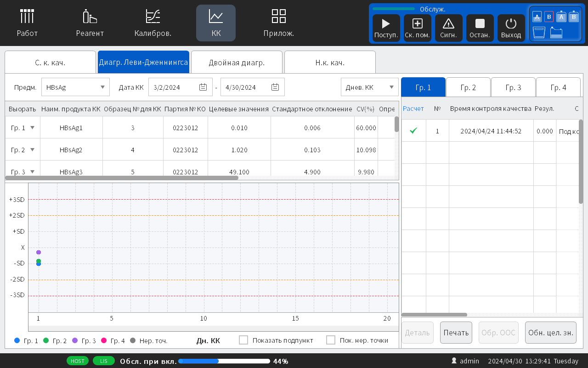Select the КК quality control module
This screenshot has width=588, height=368.
click(x=216, y=23)
